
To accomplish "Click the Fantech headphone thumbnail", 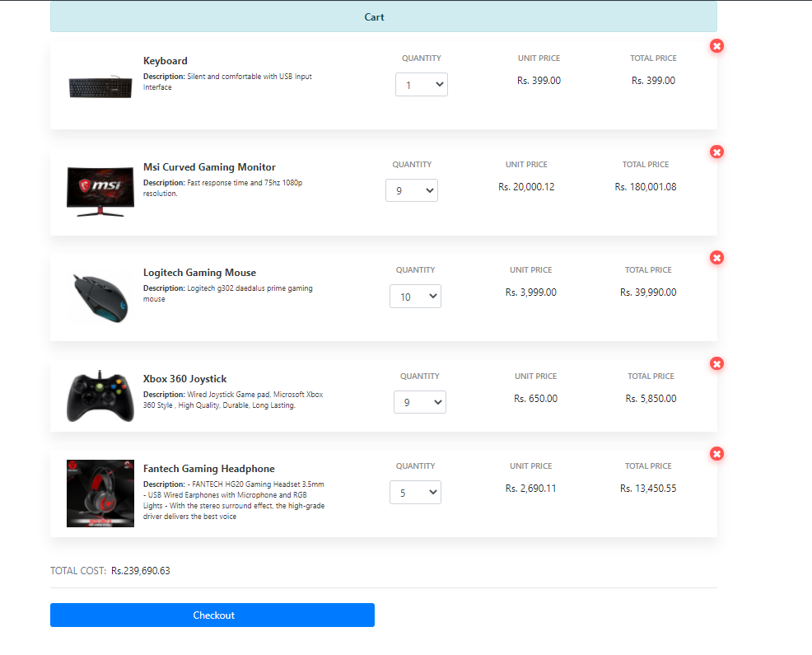I will 100,493.
